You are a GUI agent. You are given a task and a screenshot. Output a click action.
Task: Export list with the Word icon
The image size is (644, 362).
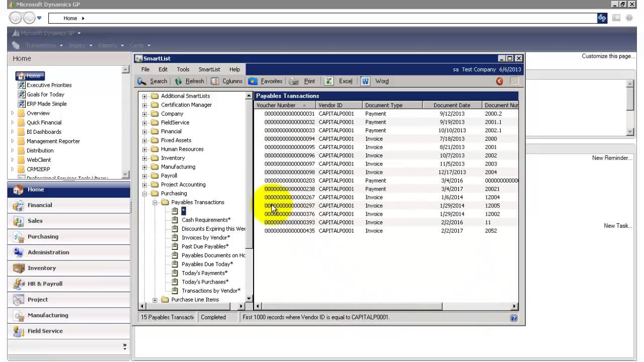(x=365, y=81)
